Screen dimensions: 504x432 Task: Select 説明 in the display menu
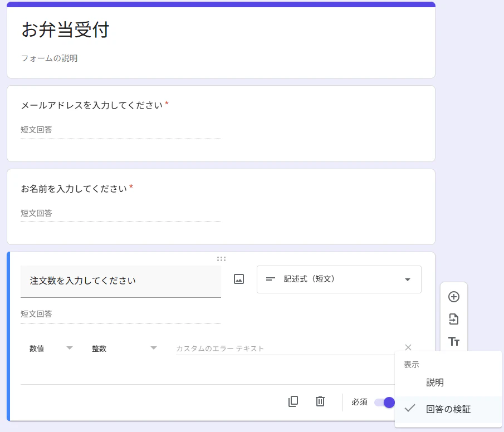448,382
